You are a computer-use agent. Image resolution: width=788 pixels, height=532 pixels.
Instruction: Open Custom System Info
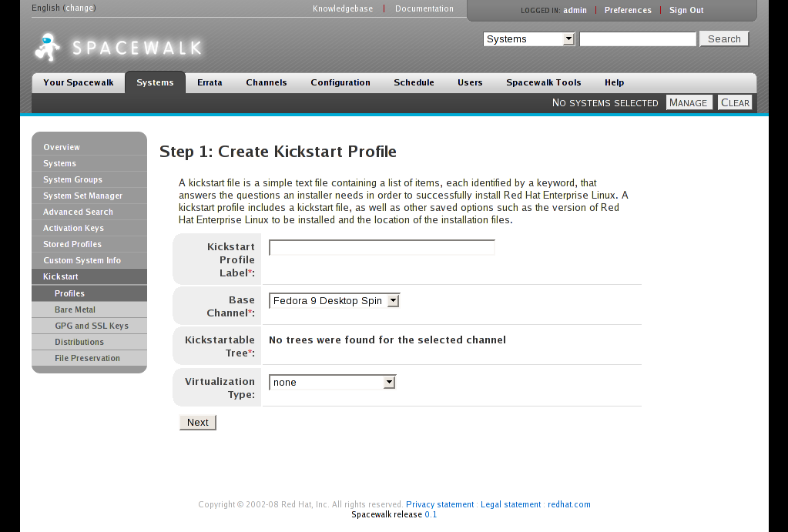coord(89,260)
